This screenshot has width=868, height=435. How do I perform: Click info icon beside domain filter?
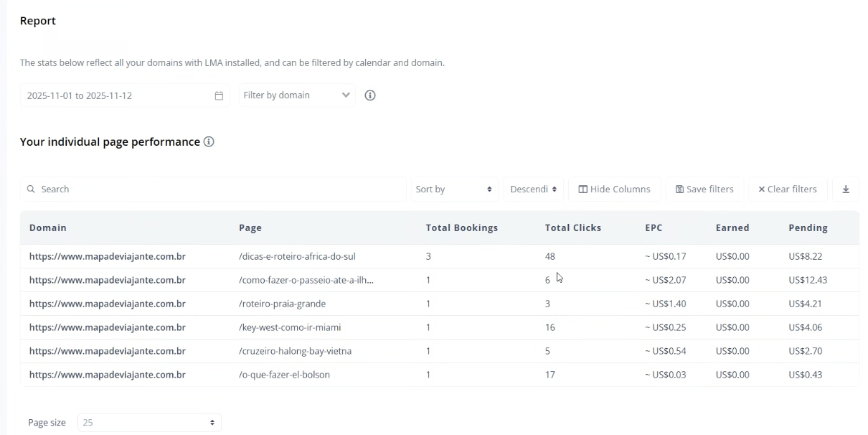click(370, 95)
